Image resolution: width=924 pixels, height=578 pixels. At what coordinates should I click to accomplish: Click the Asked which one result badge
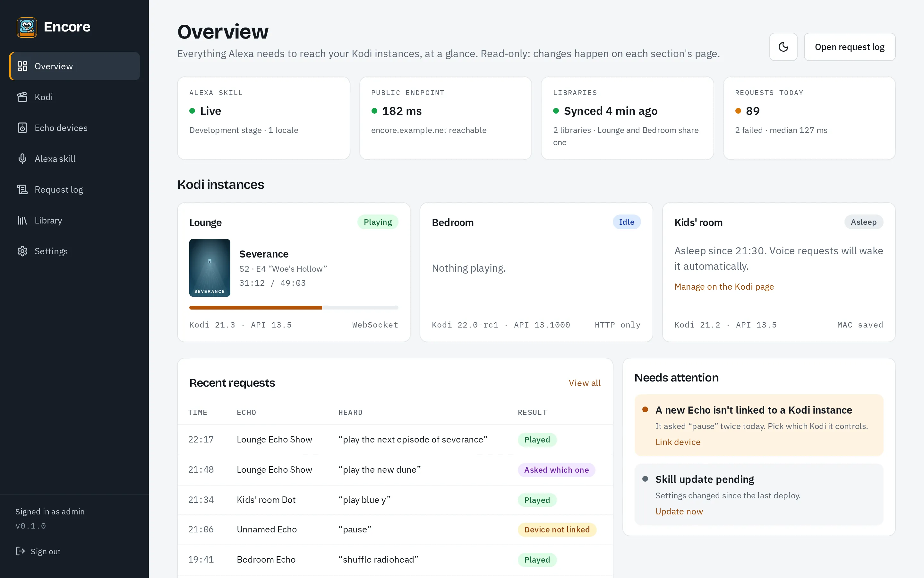(x=556, y=470)
